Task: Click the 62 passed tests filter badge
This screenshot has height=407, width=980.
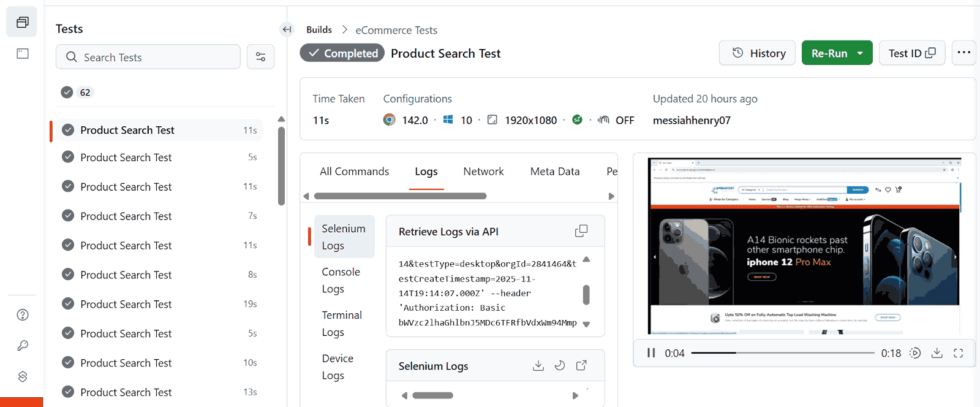Action: pos(77,93)
